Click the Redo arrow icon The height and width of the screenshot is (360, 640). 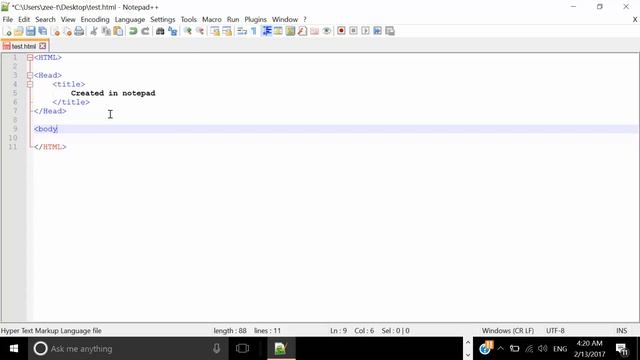pos(145,31)
